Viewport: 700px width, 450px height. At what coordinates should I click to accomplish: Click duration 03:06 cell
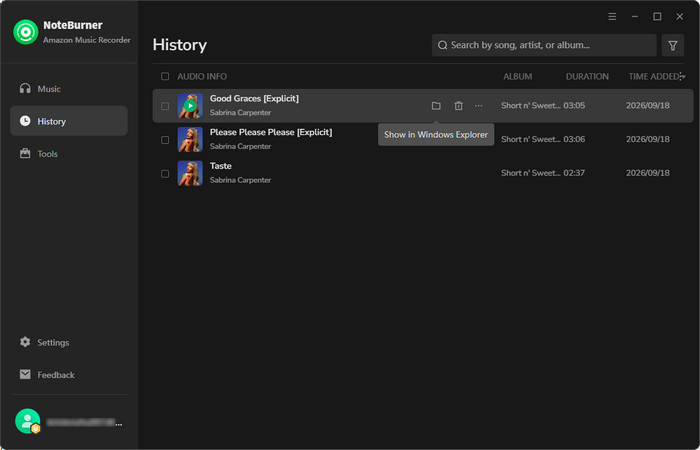pyautogui.click(x=574, y=139)
